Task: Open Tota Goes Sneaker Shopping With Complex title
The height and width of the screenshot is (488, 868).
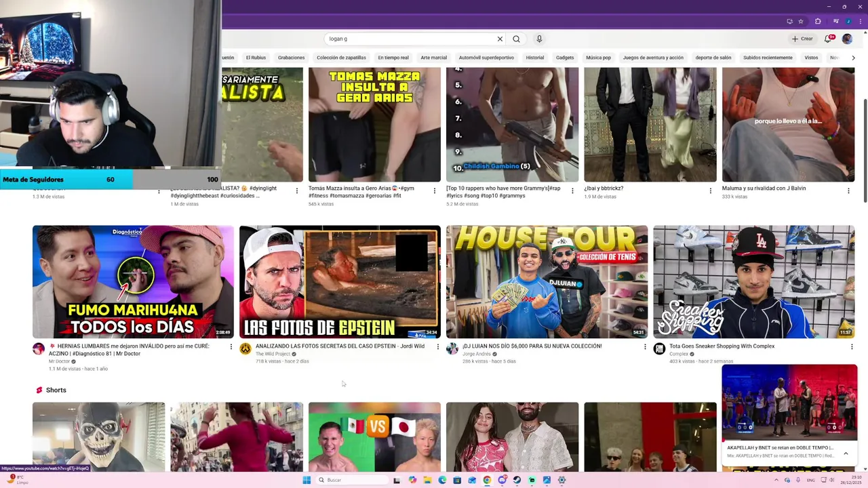Action: 722,346
